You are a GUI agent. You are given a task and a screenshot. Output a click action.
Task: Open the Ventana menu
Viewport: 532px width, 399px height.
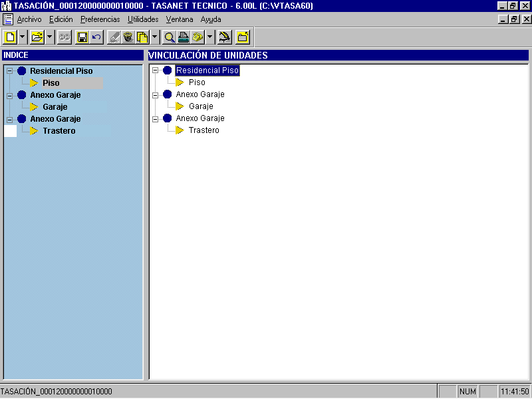(180, 19)
